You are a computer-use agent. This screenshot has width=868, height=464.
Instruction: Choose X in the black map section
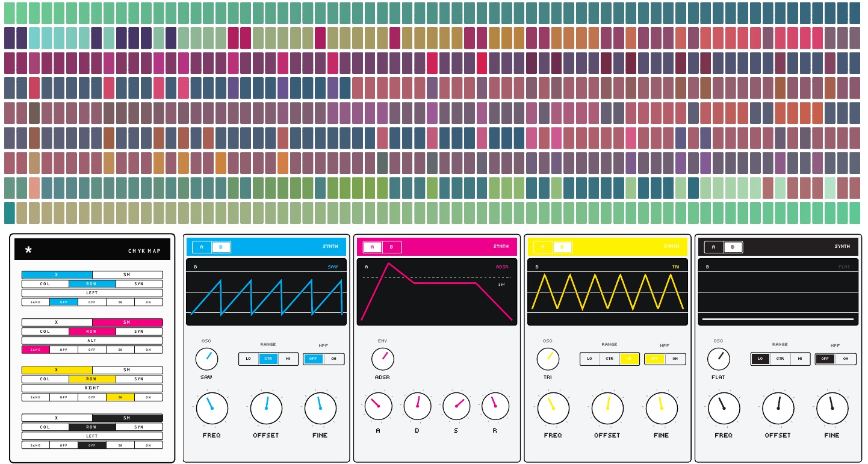click(x=57, y=418)
